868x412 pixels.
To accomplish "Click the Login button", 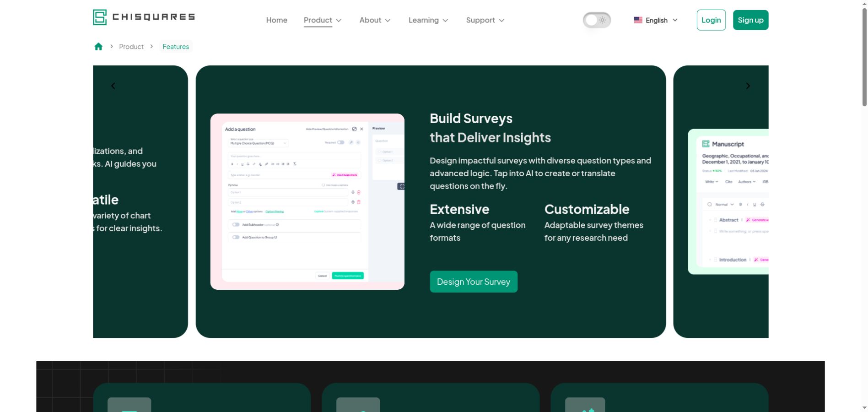I will click(x=711, y=20).
